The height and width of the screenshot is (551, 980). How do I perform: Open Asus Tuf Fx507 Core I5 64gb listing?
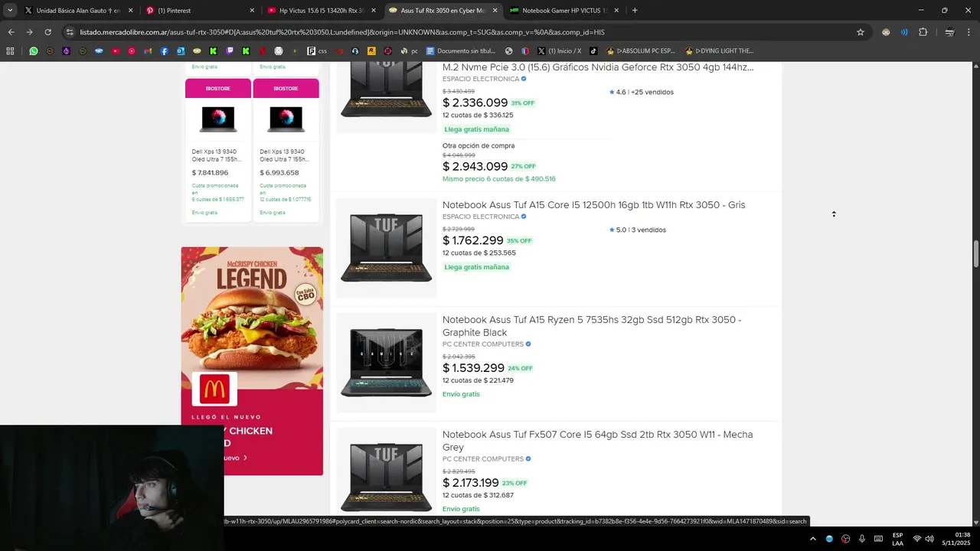[x=597, y=441]
